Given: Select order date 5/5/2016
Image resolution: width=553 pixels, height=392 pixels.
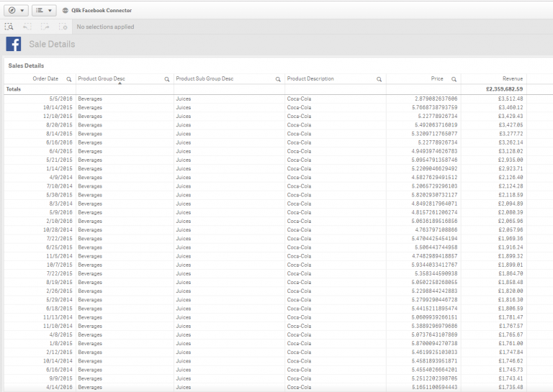Looking at the screenshot, I should point(60,99).
